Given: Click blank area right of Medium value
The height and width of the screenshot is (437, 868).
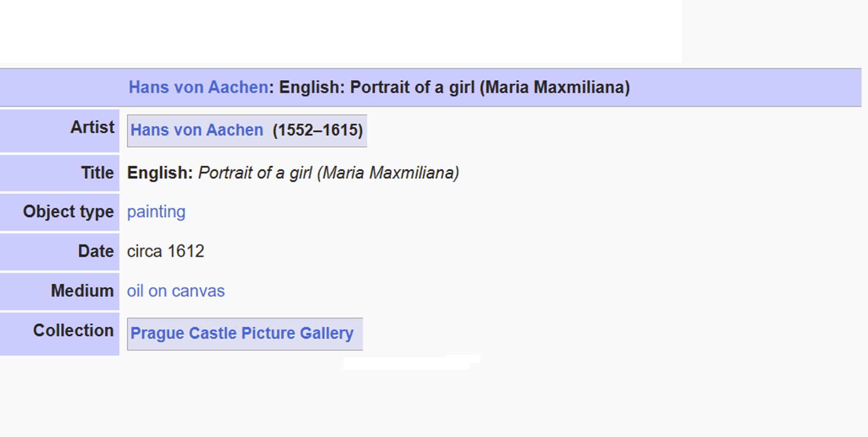Looking at the screenshot, I should 509,291.
